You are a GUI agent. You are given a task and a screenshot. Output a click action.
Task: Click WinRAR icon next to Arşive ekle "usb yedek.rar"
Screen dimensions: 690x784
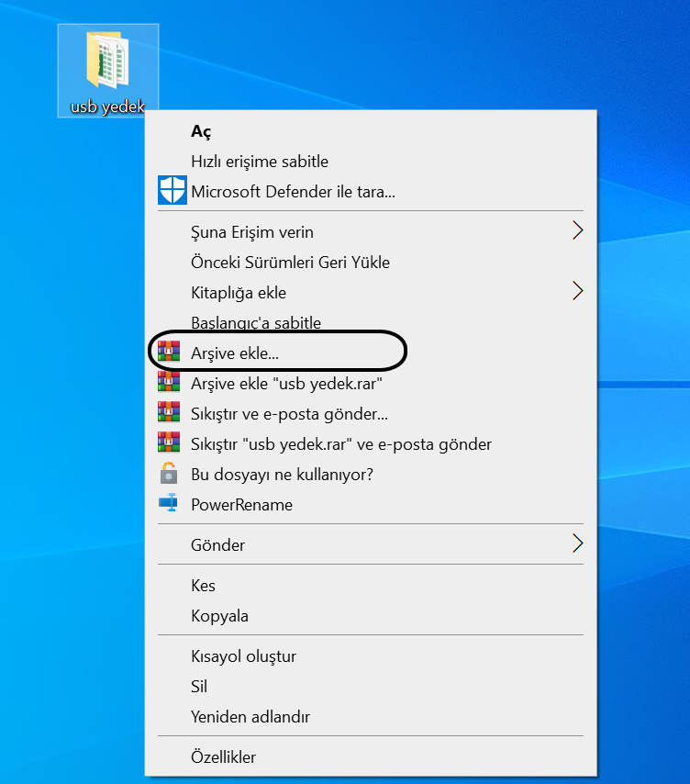click(168, 383)
